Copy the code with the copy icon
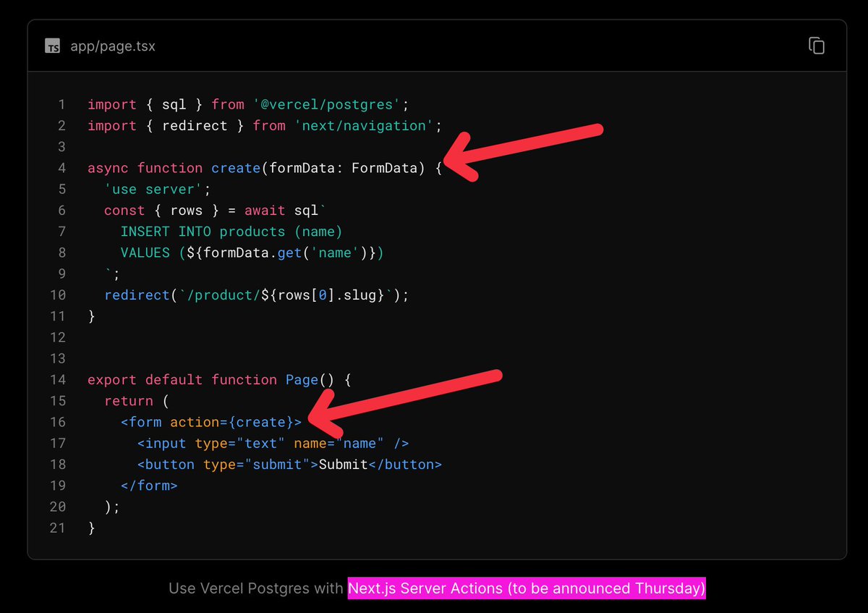 [817, 46]
